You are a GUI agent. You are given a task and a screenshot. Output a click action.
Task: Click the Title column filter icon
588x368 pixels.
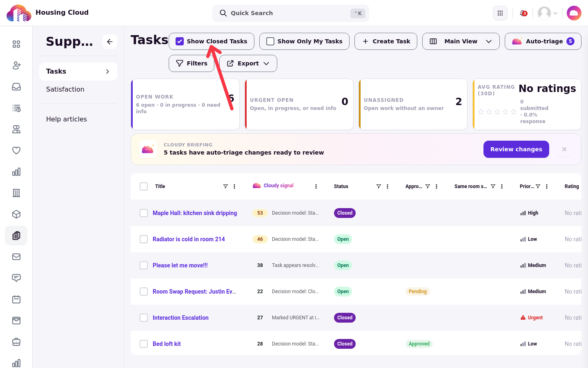225,186
